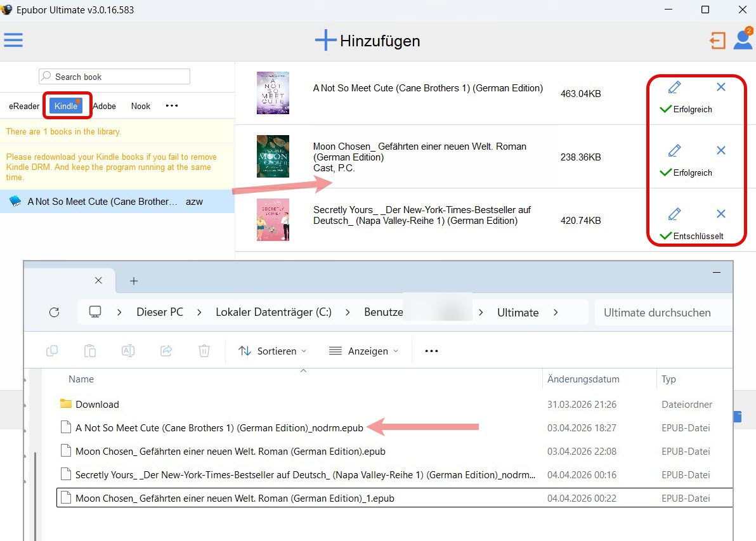Select the A Not So Meet Cute azw book in library
This screenshot has height=541, width=756.
tap(117, 202)
